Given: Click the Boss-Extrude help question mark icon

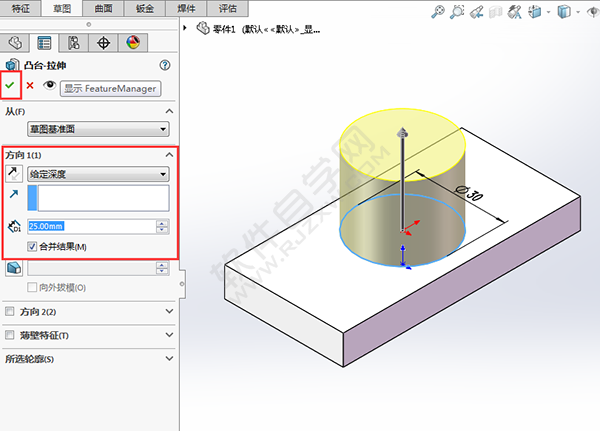Looking at the screenshot, I should point(165,65).
